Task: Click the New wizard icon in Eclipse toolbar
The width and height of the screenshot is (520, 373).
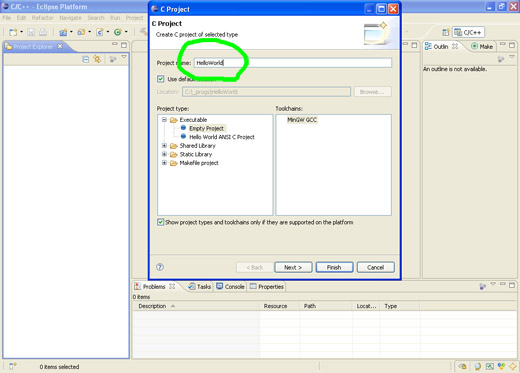Action: (13, 32)
